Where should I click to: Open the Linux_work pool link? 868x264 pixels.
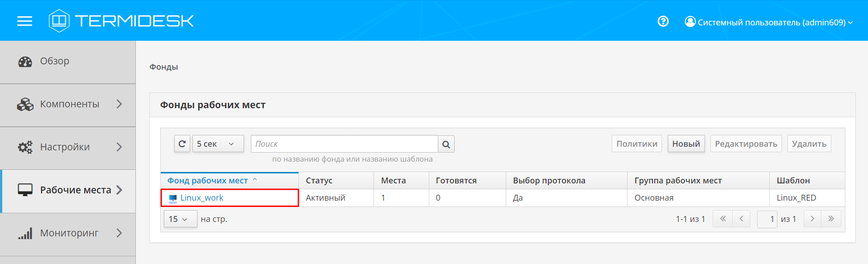202,198
